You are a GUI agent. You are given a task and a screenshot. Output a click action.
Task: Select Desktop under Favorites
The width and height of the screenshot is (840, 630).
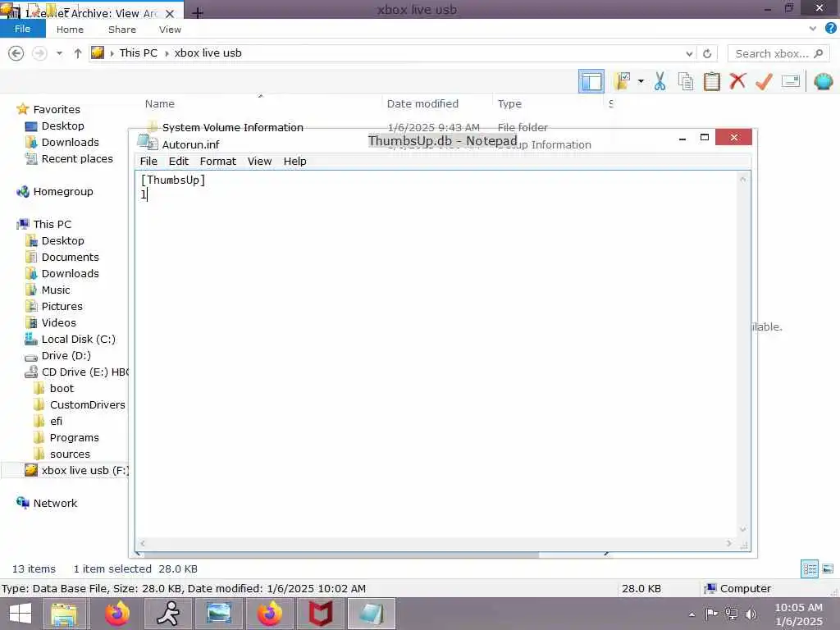pos(62,126)
